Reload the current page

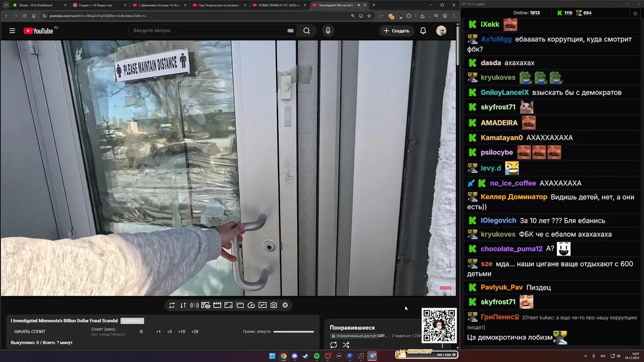24,16
